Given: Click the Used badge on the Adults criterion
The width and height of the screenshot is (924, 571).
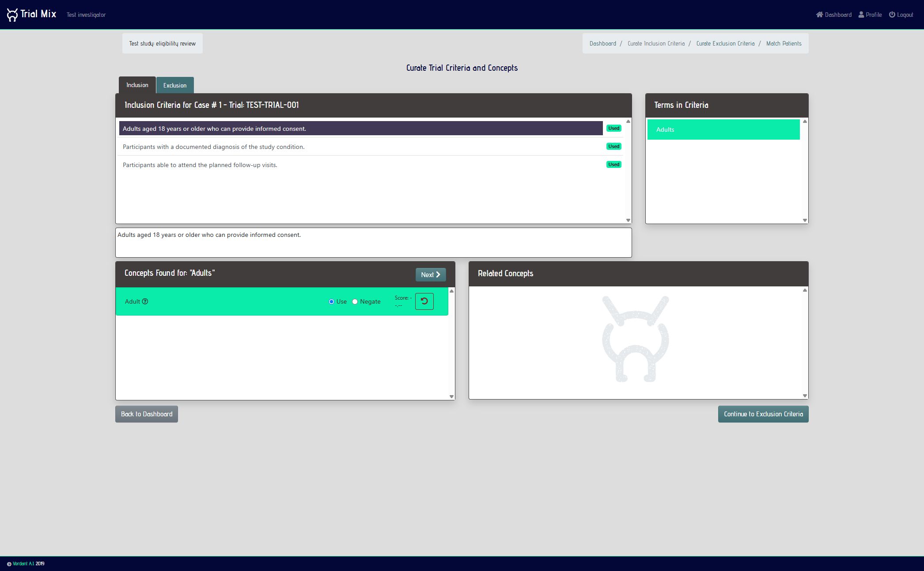Looking at the screenshot, I should [613, 128].
